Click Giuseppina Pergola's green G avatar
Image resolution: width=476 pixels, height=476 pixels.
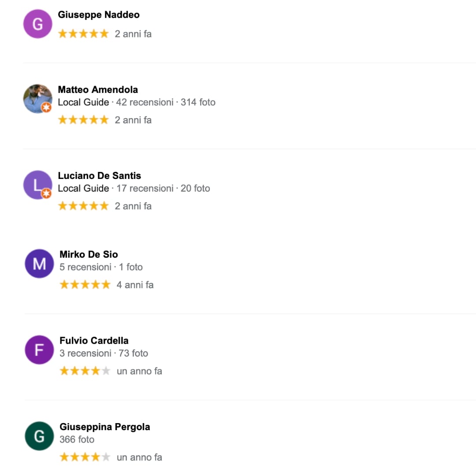39,436
